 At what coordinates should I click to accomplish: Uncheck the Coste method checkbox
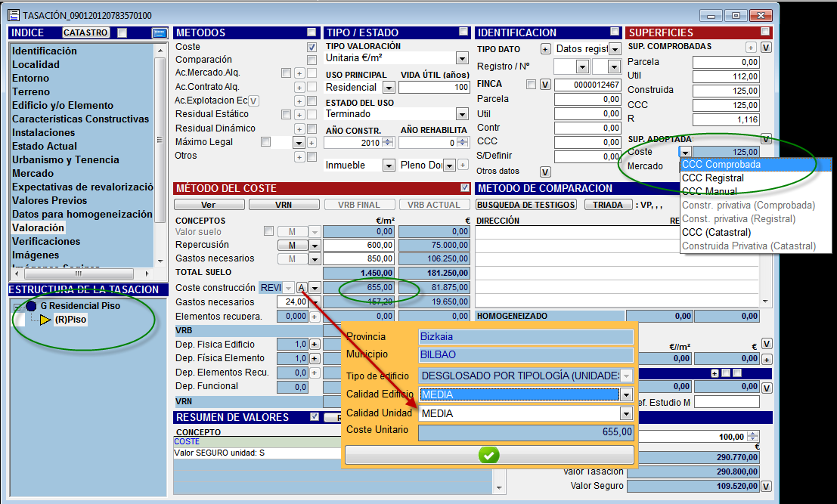coord(312,48)
